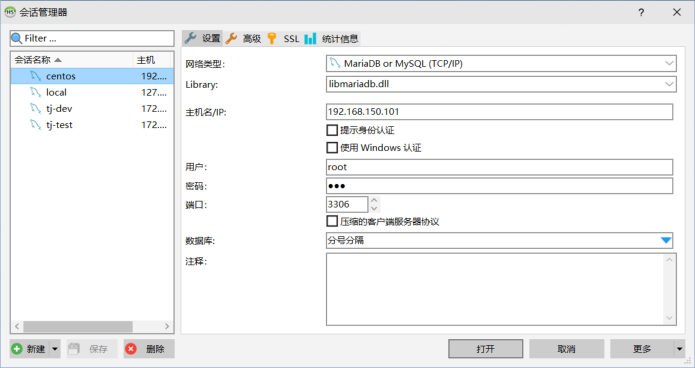Screen dimensions: 695x368
Task: Click the 192.... host cell of centos
Action: click(154, 76)
